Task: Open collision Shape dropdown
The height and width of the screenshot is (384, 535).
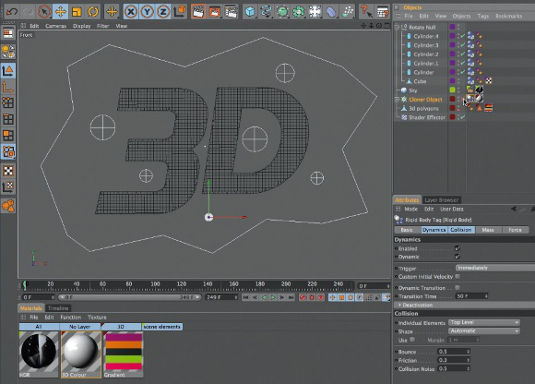Action: [484, 331]
